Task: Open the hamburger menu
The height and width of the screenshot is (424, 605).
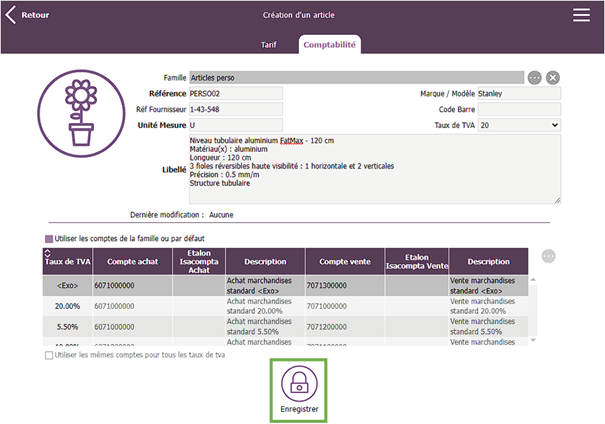Action: coord(581,15)
